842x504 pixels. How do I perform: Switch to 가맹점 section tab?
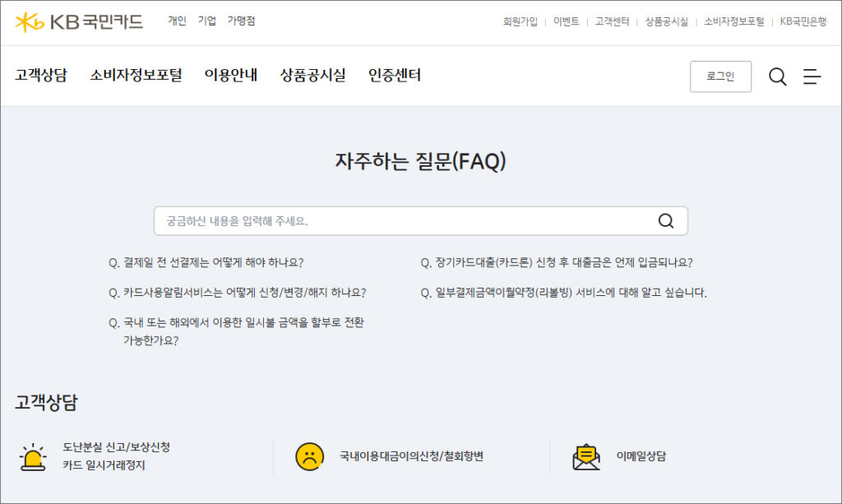click(x=241, y=21)
